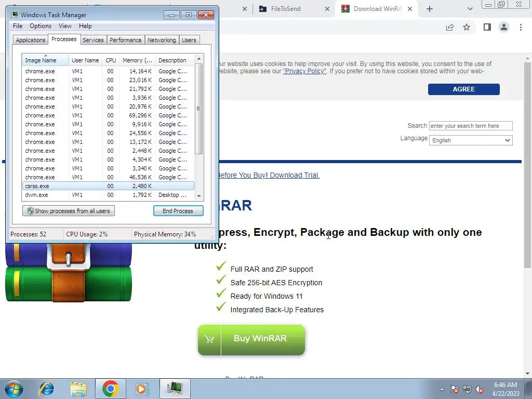Screen dimensions: 532x399
Task: Click the website search term field
Action: (471, 126)
